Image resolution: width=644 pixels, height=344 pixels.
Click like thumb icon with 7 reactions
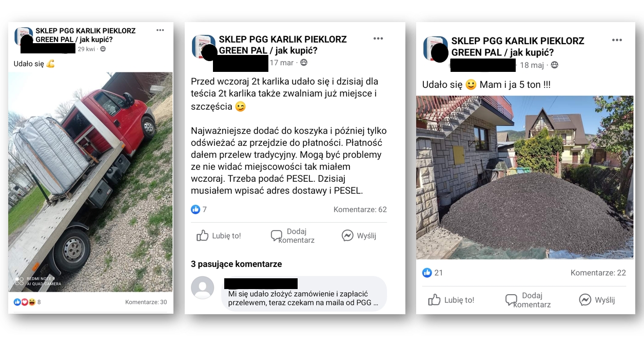[196, 209]
